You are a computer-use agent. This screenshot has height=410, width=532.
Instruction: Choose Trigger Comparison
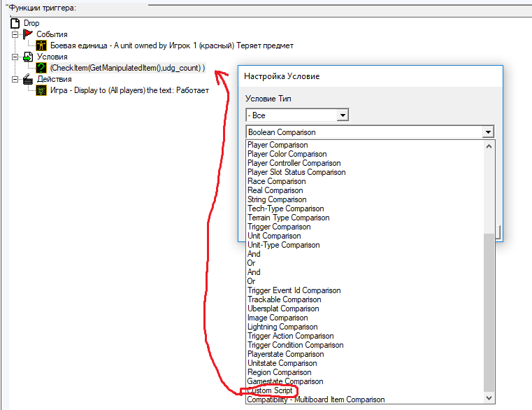click(x=279, y=227)
